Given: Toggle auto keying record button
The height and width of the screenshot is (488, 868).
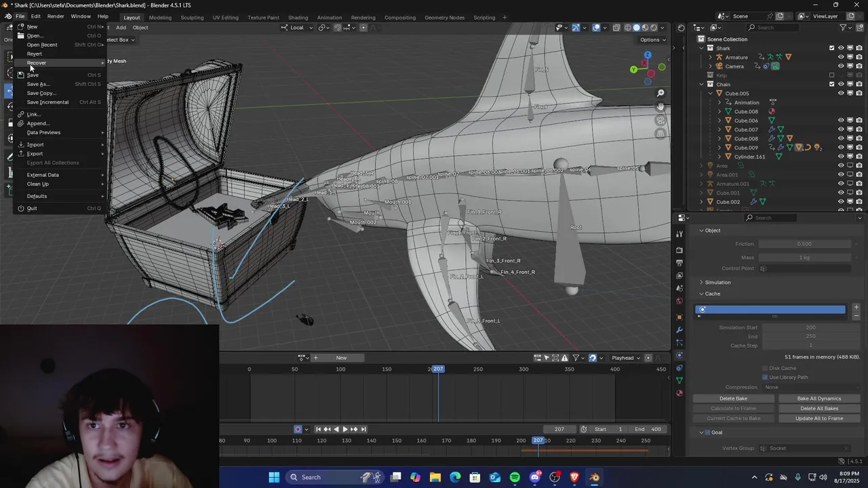Looking at the screenshot, I should tap(298, 429).
